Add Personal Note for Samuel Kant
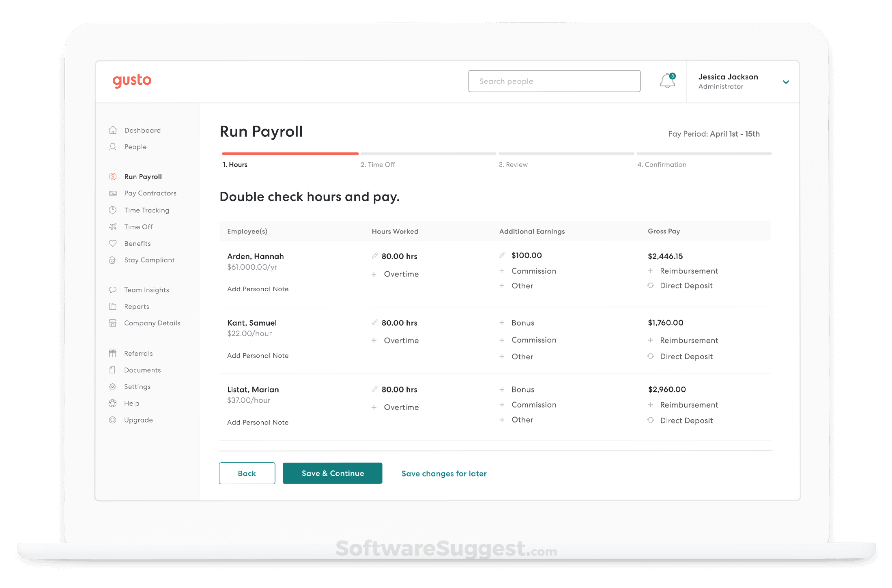The height and width of the screenshot is (588, 892). (x=258, y=356)
